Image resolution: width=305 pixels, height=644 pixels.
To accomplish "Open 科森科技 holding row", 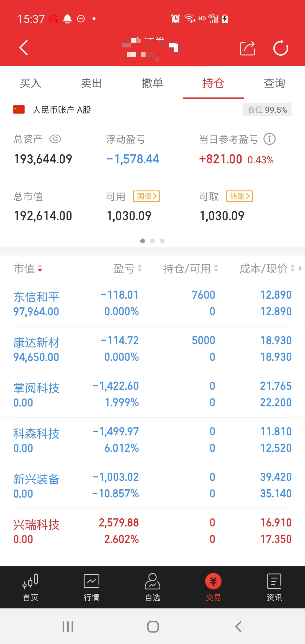I will click(152, 440).
